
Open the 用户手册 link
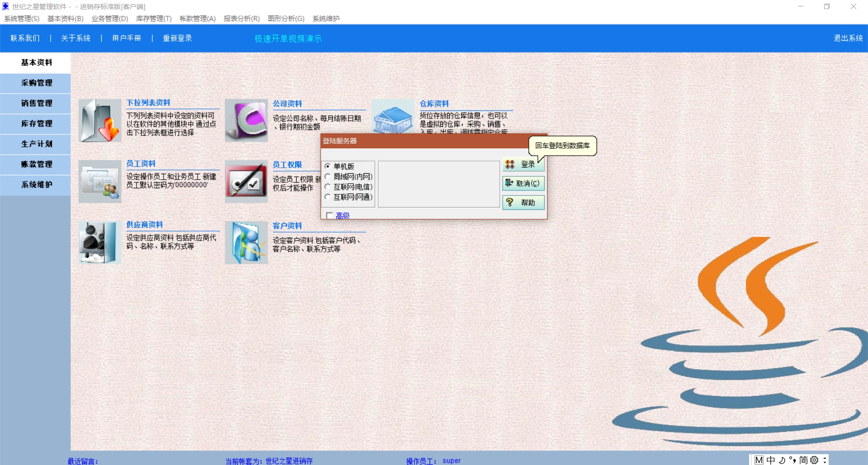point(127,38)
